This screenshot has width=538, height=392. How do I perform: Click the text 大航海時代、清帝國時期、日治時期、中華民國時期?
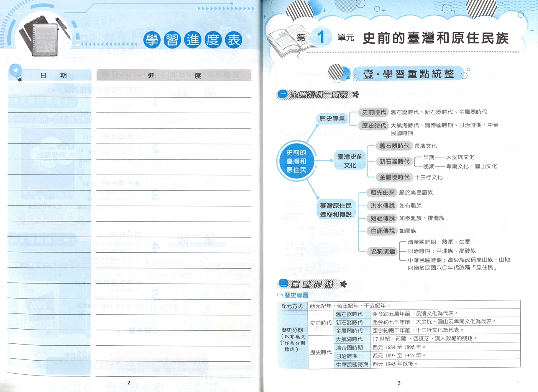[x=445, y=129]
